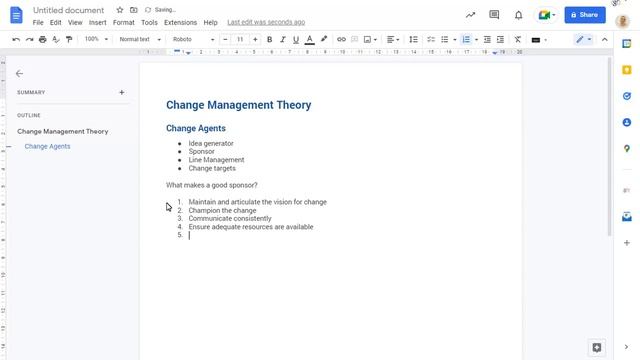Open the last edit history link
This screenshot has width=640, height=360.
tap(266, 22)
